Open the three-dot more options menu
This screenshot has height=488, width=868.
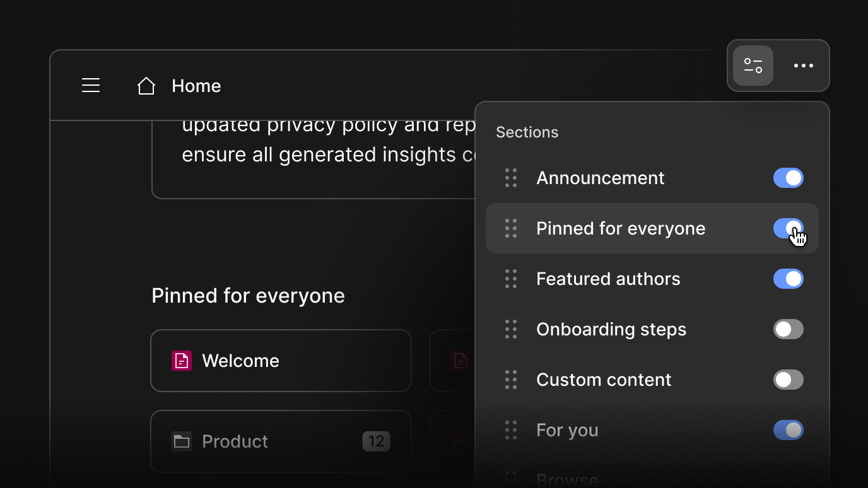pos(804,66)
